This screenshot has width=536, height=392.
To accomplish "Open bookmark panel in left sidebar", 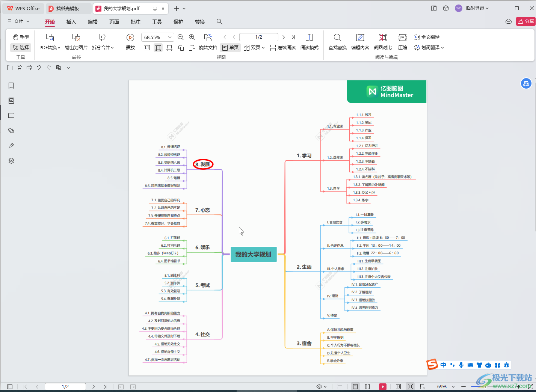I will 11,86.
